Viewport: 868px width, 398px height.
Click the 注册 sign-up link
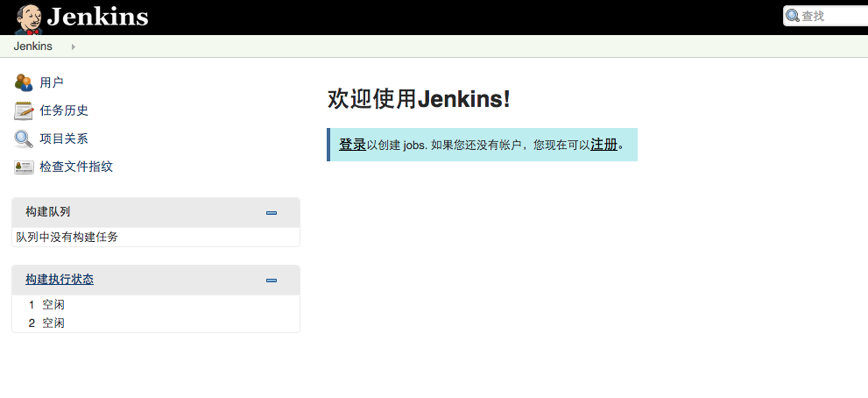coord(604,145)
